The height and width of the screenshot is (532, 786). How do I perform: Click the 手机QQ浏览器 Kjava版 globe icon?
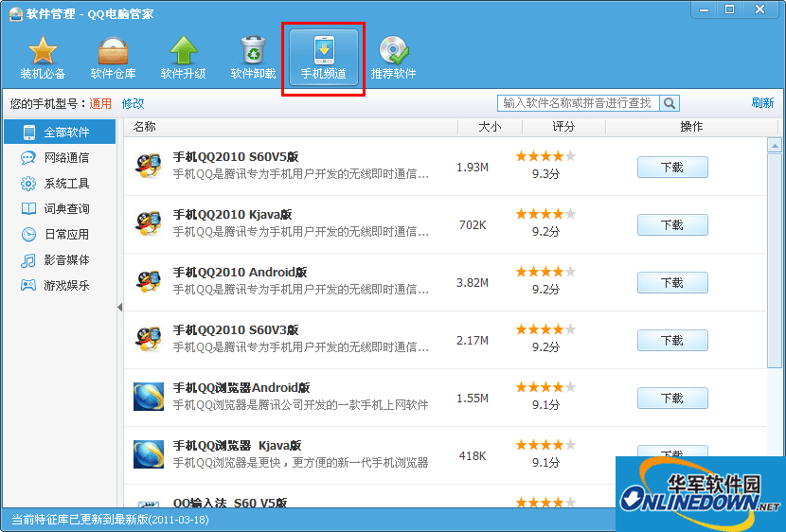pos(149,453)
